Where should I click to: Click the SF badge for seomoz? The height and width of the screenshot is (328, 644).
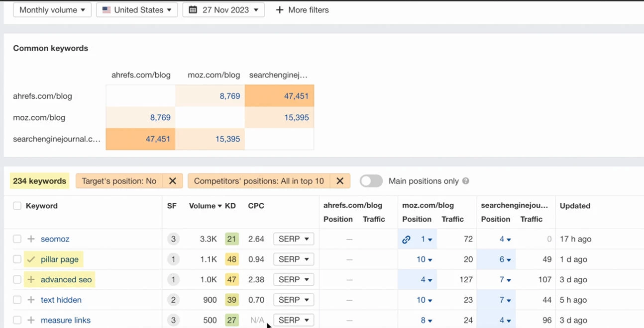coord(173,239)
